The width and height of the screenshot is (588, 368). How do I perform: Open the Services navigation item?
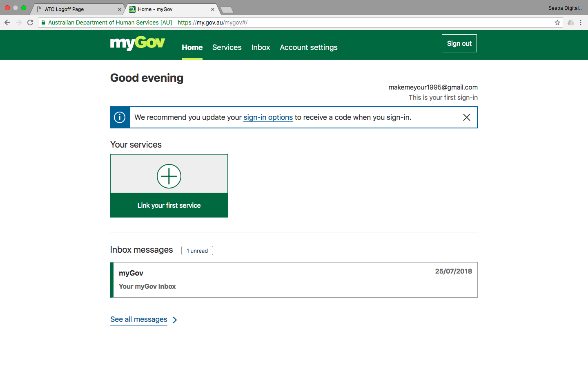coord(227,47)
